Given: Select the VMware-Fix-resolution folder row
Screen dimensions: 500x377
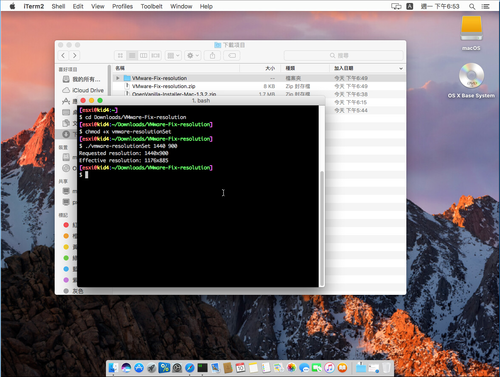Looking at the screenshot, I should click(259, 78).
